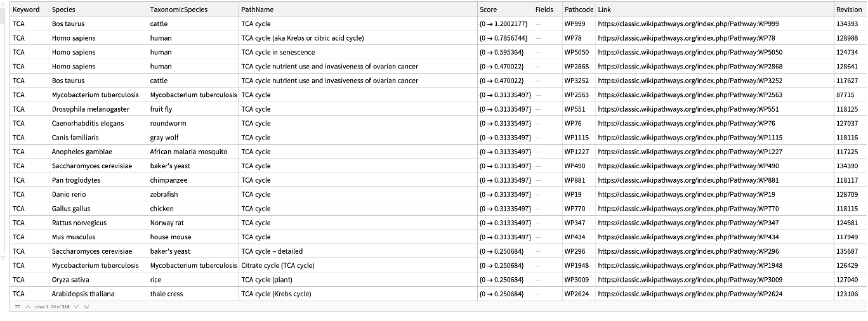Click the Keyword column header
868x321 pixels.
pos(26,10)
